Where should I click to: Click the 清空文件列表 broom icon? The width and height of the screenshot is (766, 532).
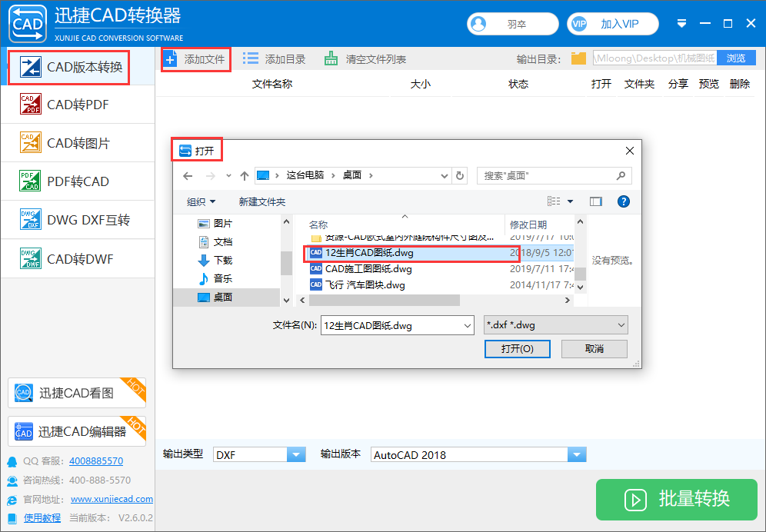pyautogui.click(x=331, y=59)
